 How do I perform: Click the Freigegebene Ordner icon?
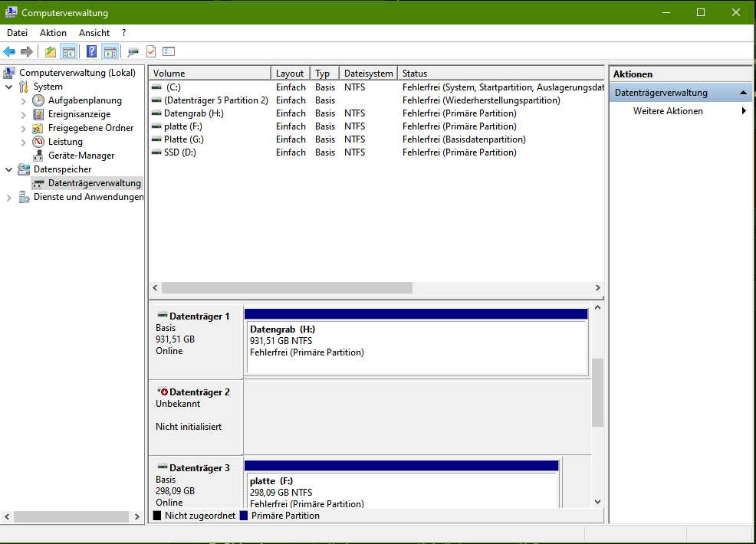click(38, 128)
